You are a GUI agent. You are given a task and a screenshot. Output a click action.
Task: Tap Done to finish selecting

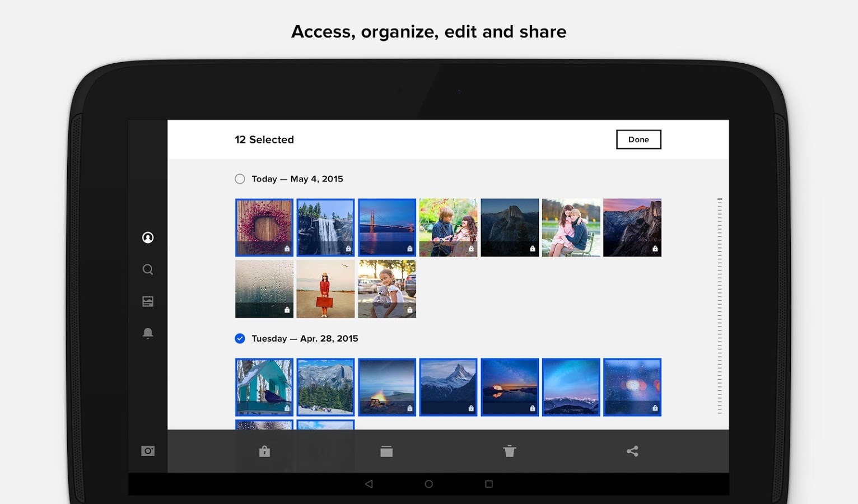click(638, 139)
